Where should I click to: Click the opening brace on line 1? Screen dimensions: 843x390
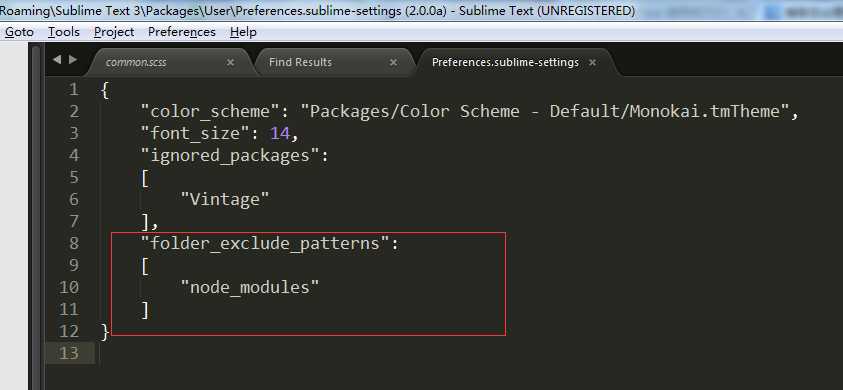pyautogui.click(x=105, y=90)
